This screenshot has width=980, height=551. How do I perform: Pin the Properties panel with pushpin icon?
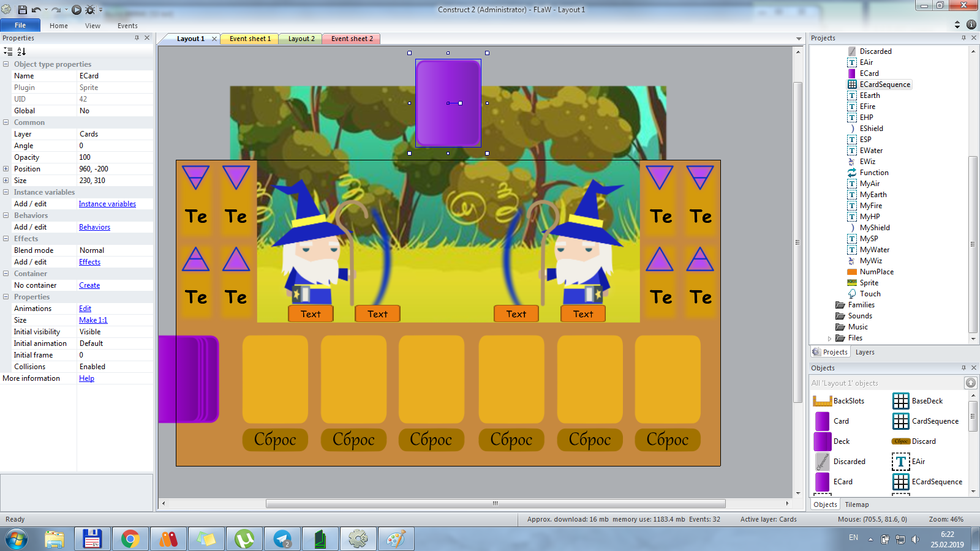pos(137,38)
